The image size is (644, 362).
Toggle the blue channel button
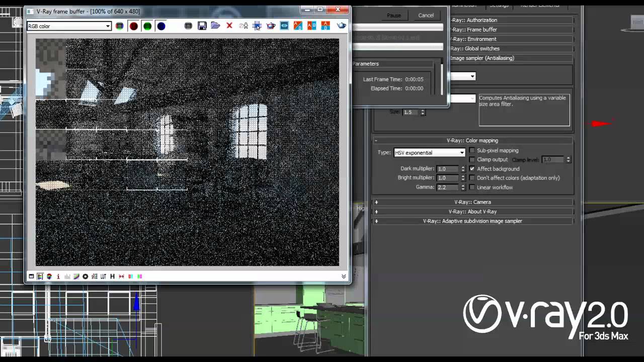coord(161,26)
